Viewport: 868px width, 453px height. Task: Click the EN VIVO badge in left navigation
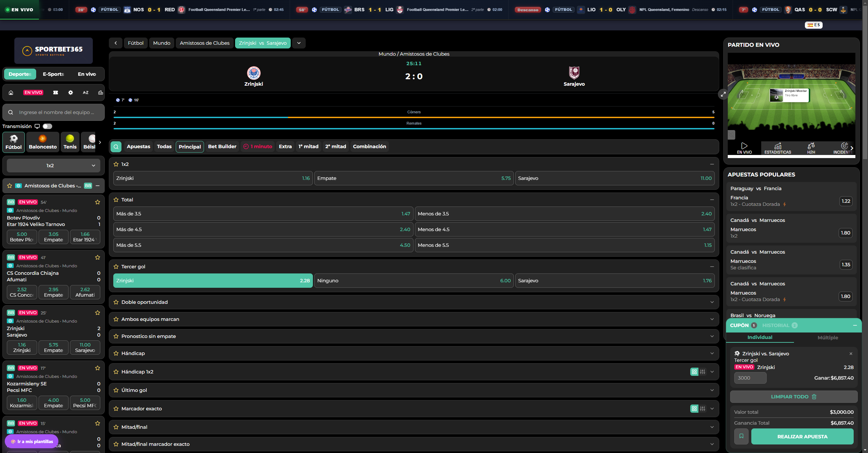(x=33, y=93)
